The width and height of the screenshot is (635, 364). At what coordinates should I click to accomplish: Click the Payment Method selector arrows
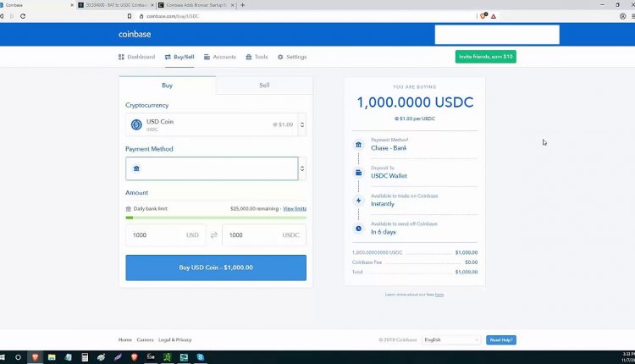[302, 168]
